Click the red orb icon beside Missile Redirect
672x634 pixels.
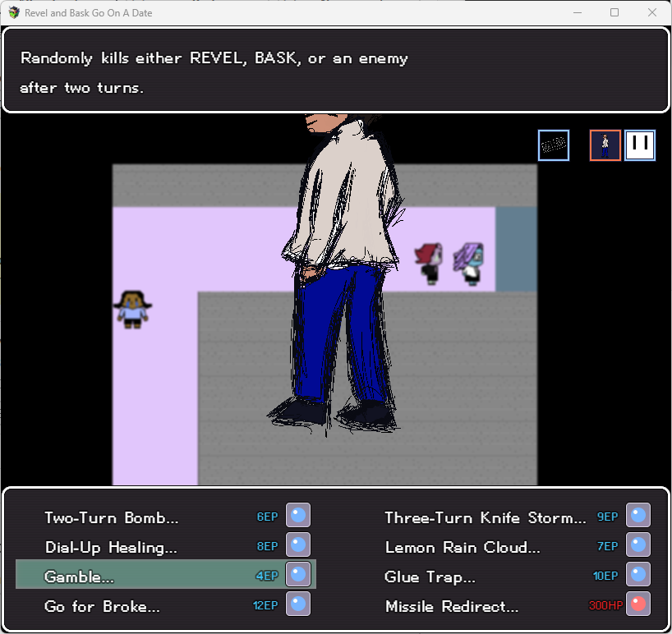(x=638, y=604)
